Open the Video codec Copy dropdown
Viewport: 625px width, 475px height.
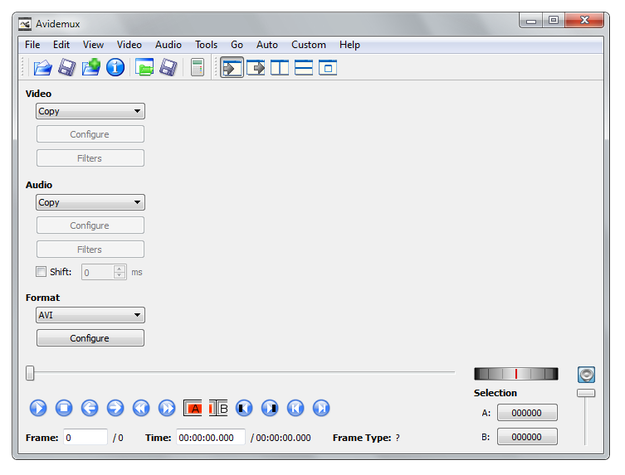[x=90, y=111]
